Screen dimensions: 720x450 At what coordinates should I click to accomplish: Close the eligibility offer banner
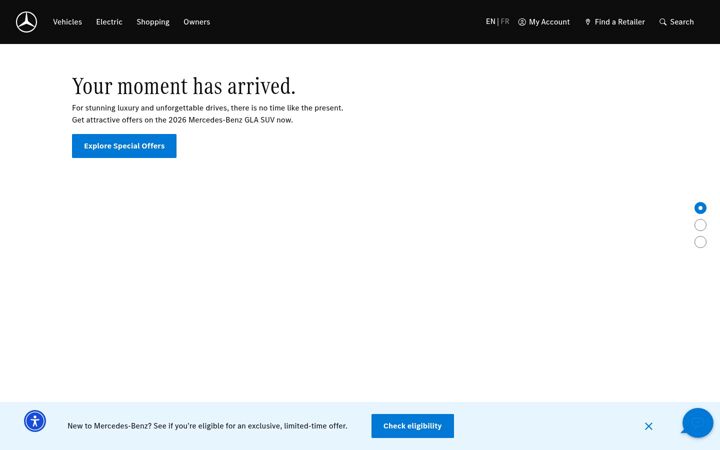click(648, 427)
